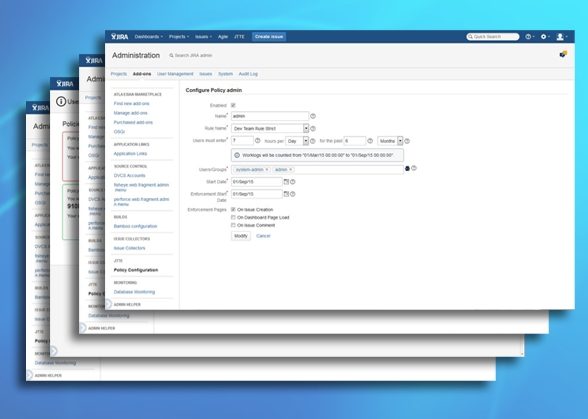
Task: Click help icon after the 'for the past' field
Action: (x=370, y=141)
